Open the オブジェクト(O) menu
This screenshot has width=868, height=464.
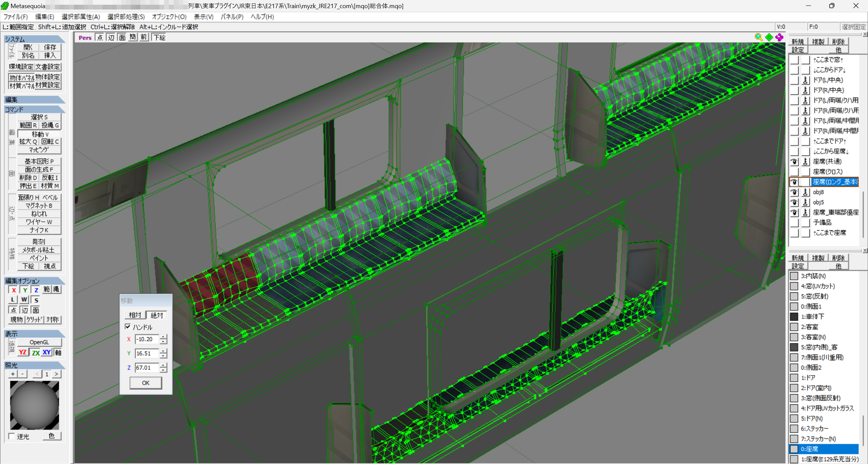point(169,17)
